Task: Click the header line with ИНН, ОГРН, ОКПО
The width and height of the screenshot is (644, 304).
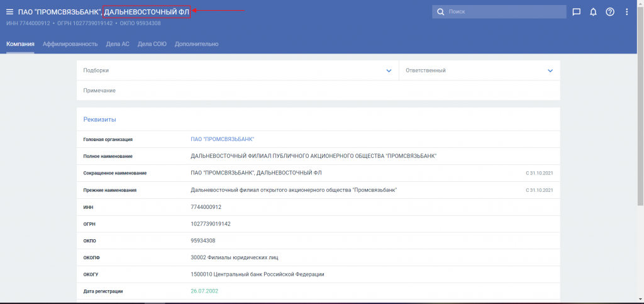Action: pos(84,23)
